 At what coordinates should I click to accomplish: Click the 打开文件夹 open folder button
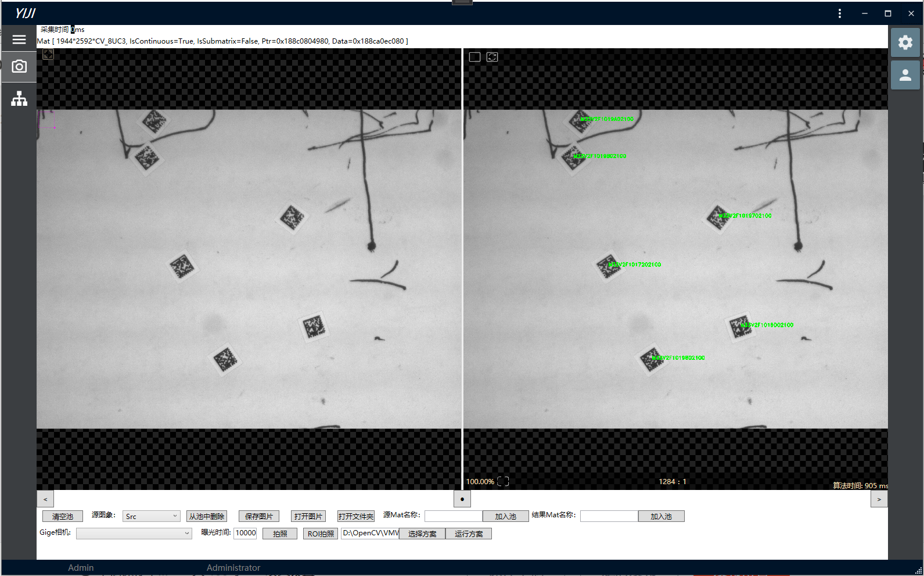[356, 516]
